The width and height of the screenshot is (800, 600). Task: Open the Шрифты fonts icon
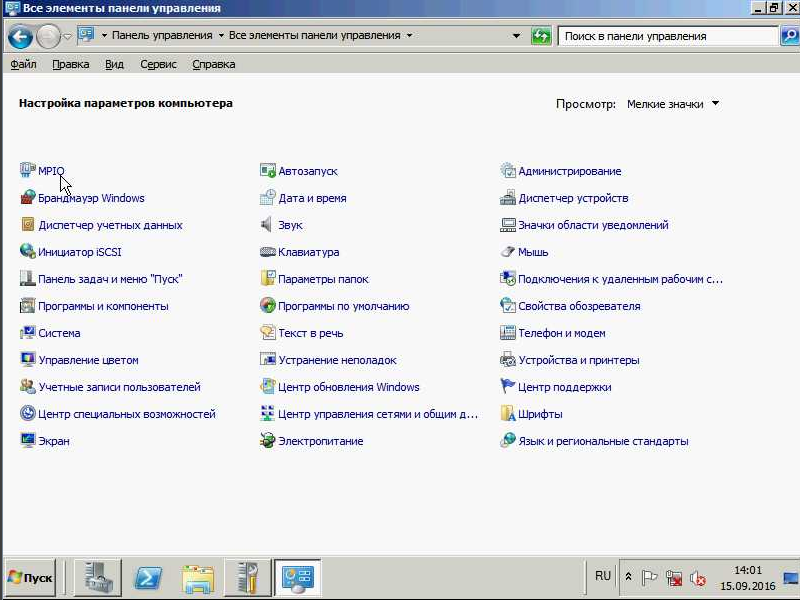pos(508,413)
